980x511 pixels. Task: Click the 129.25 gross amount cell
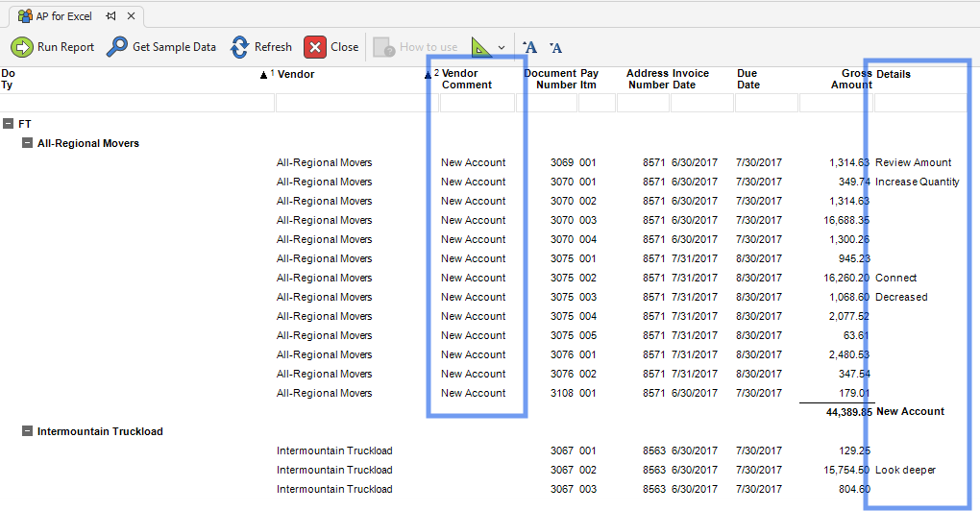pos(854,450)
